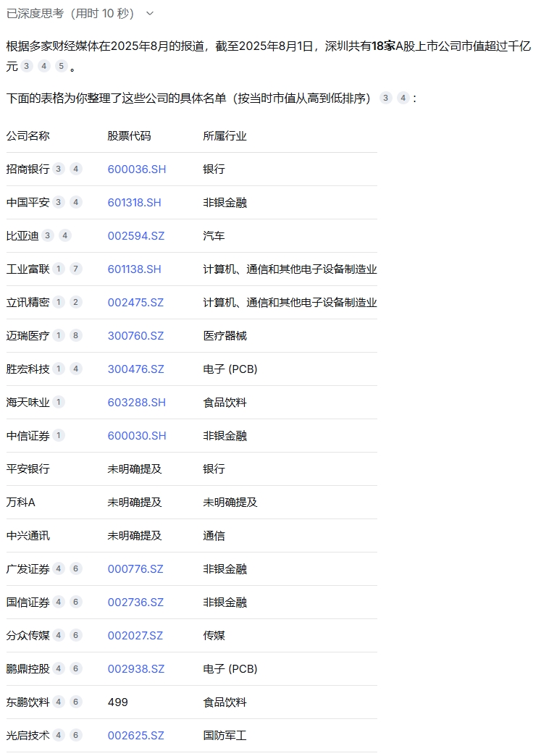
Task: Open the 002938.SZ stock code link
Action: (x=135, y=668)
